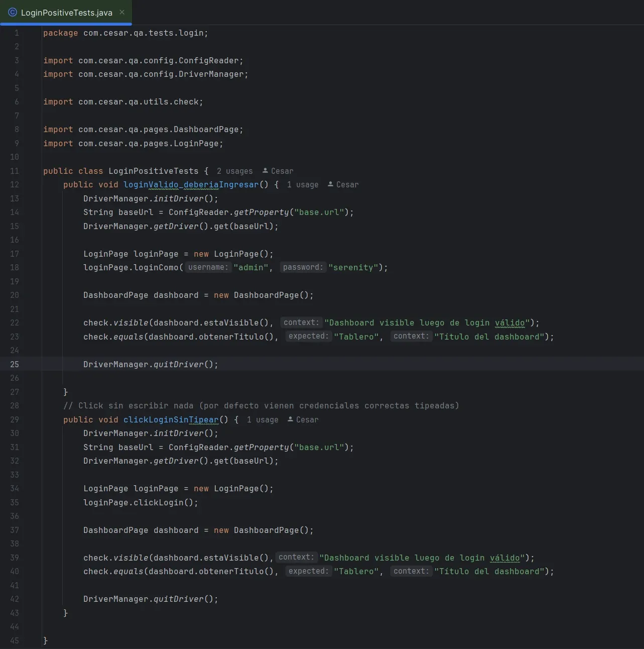
Task: Click line number 13 in the gutter
Action: click(15, 198)
